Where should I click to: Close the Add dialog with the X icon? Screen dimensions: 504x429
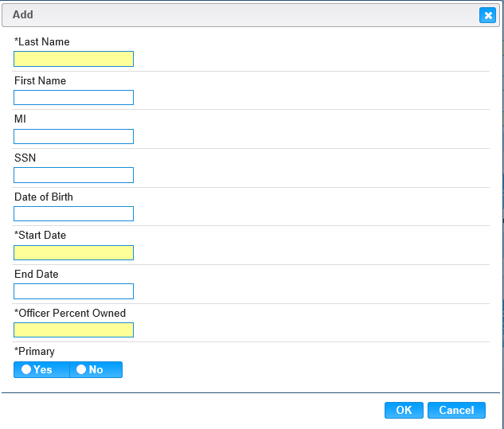(487, 15)
